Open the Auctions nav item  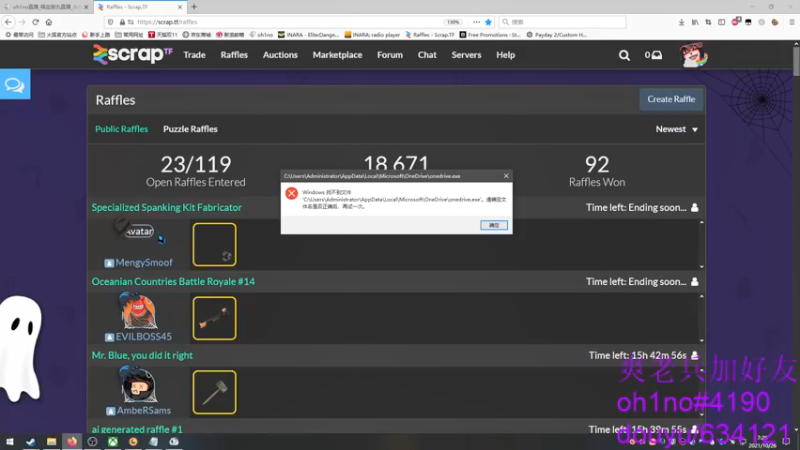point(280,55)
